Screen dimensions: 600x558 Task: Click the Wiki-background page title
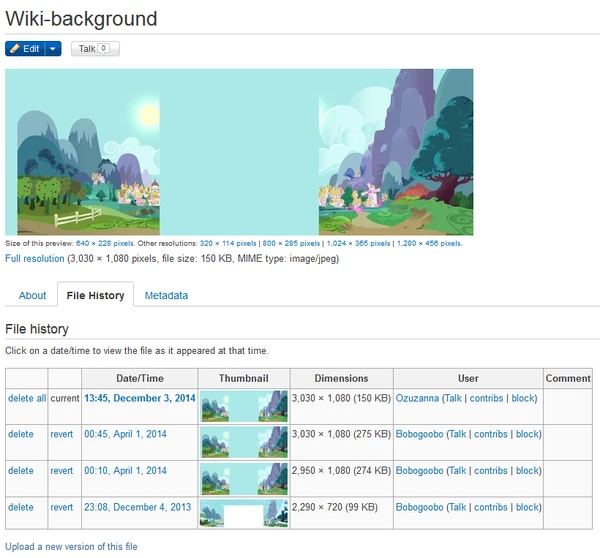pyautogui.click(x=82, y=18)
